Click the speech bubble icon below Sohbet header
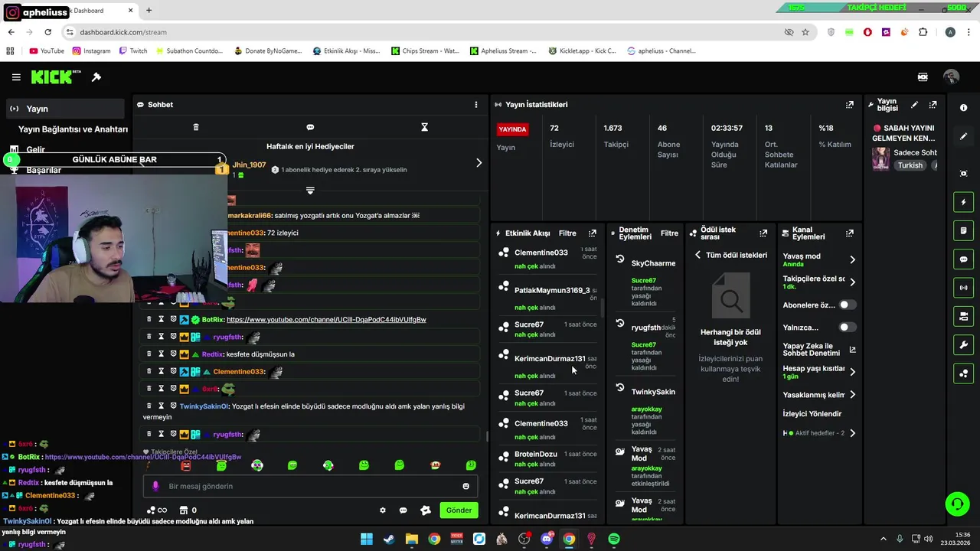The width and height of the screenshot is (980, 551). [x=310, y=127]
